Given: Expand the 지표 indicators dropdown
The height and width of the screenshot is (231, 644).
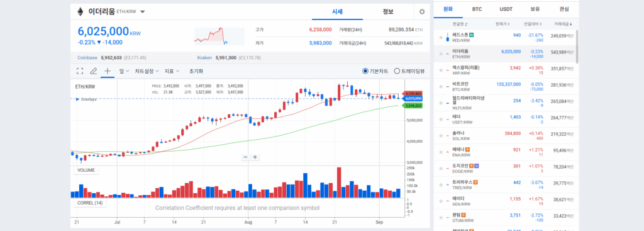Looking at the screenshot, I should (172, 71).
